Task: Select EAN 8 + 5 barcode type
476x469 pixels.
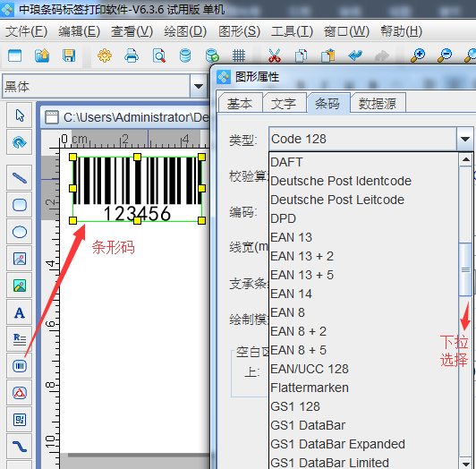Action: click(364, 351)
